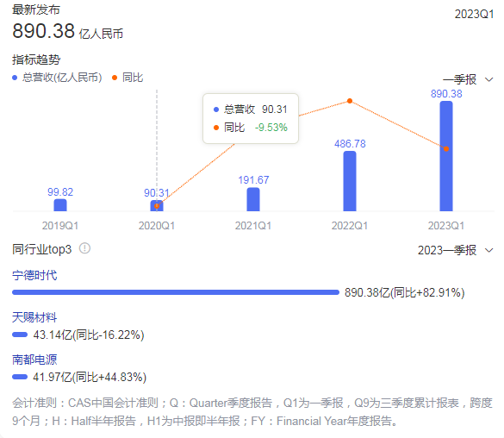This screenshot has width=504, height=438.
Task: Select the 2019Q1 bar showing 99.82
Action: tap(60, 205)
